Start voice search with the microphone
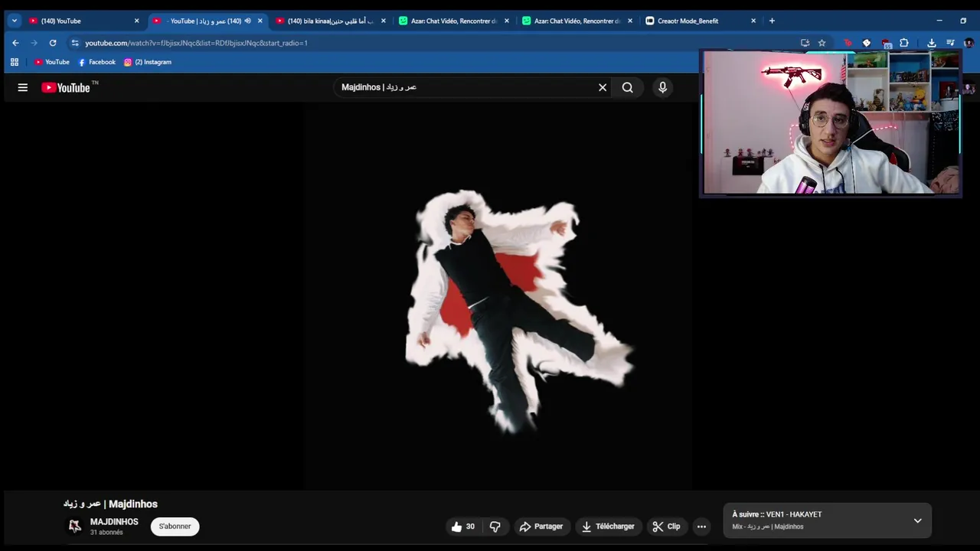 [663, 87]
